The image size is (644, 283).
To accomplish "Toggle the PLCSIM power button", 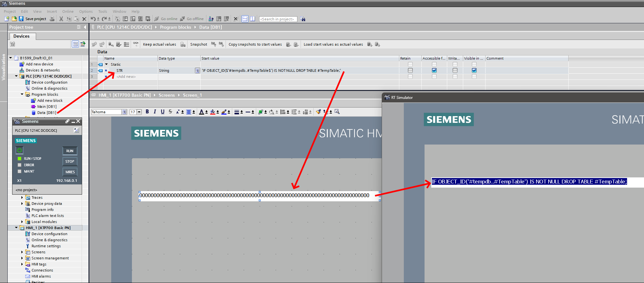I will coord(19,150).
